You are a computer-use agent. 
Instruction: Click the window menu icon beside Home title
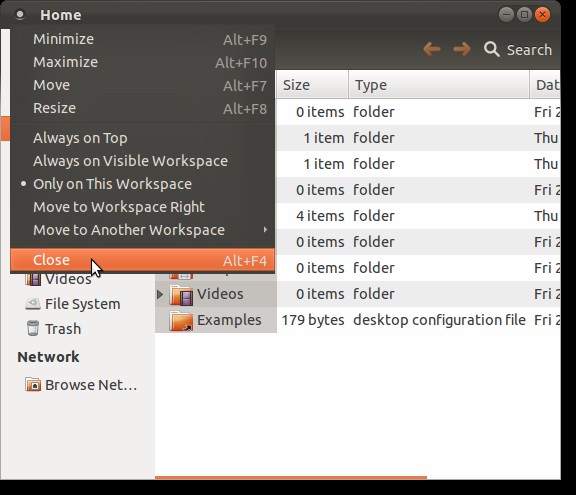coord(20,15)
